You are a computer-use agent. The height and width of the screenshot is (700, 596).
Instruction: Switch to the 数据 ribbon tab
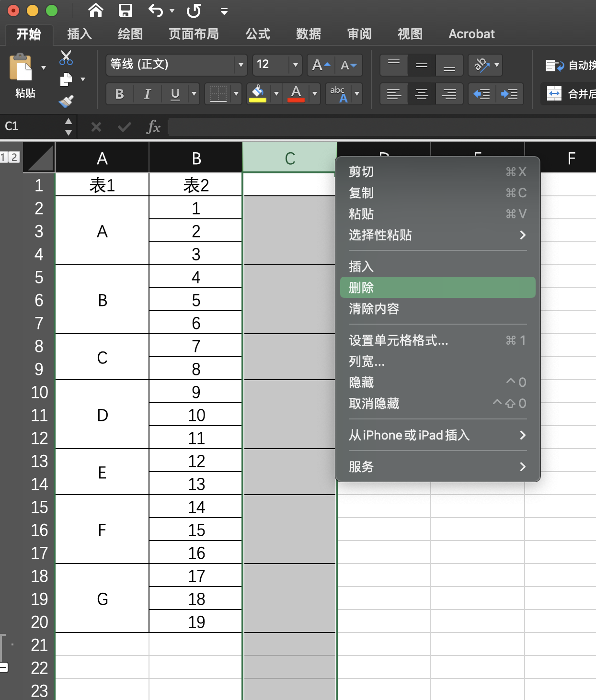308,34
